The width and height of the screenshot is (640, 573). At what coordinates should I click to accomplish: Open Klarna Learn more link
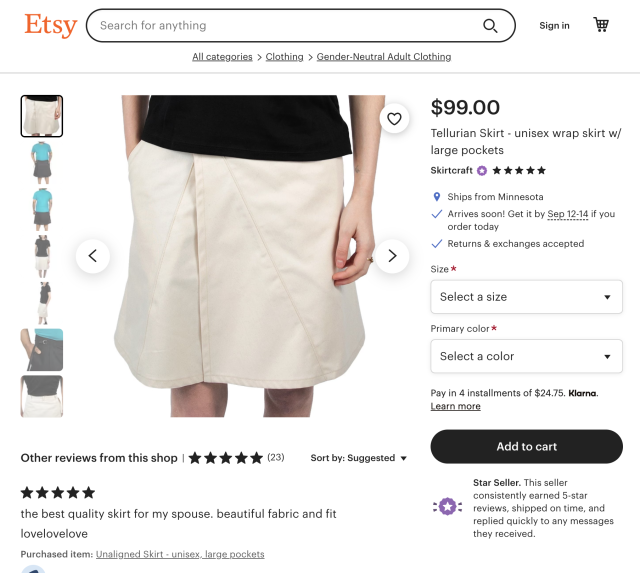click(x=455, y=407)
